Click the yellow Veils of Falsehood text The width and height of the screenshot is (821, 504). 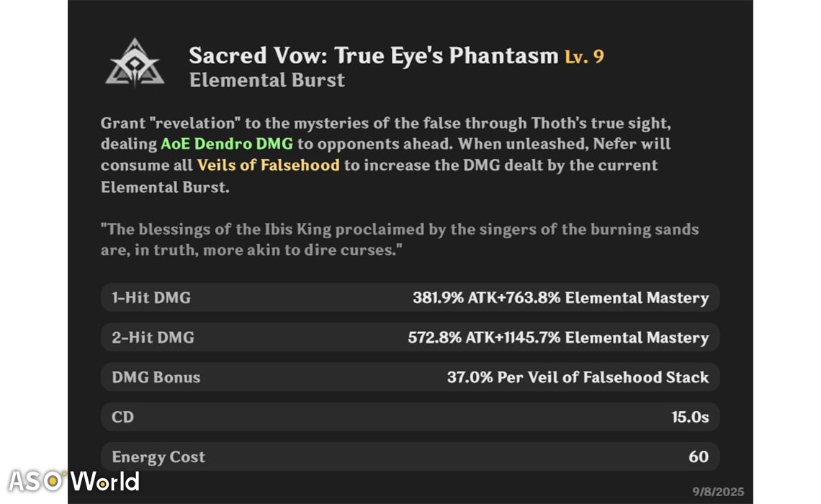tap(268, 166)
